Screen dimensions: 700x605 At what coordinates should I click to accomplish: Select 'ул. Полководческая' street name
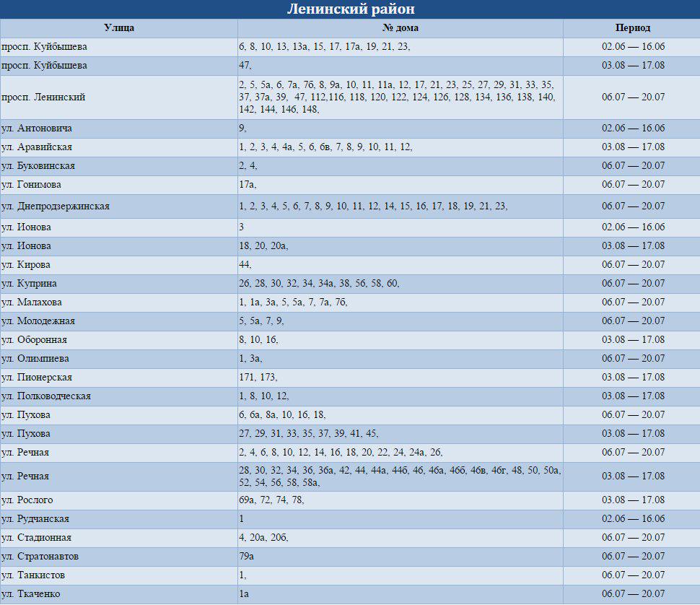(x=46, y=396)
